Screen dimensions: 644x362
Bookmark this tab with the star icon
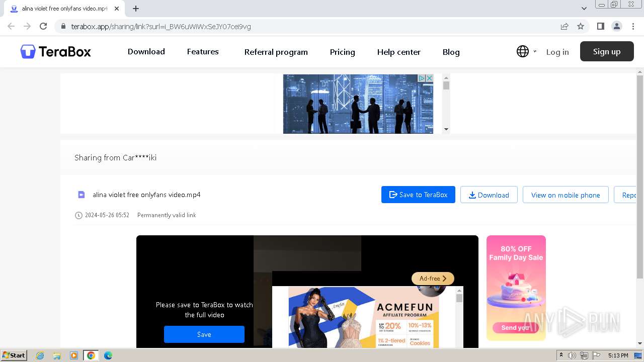click(581, 26)
